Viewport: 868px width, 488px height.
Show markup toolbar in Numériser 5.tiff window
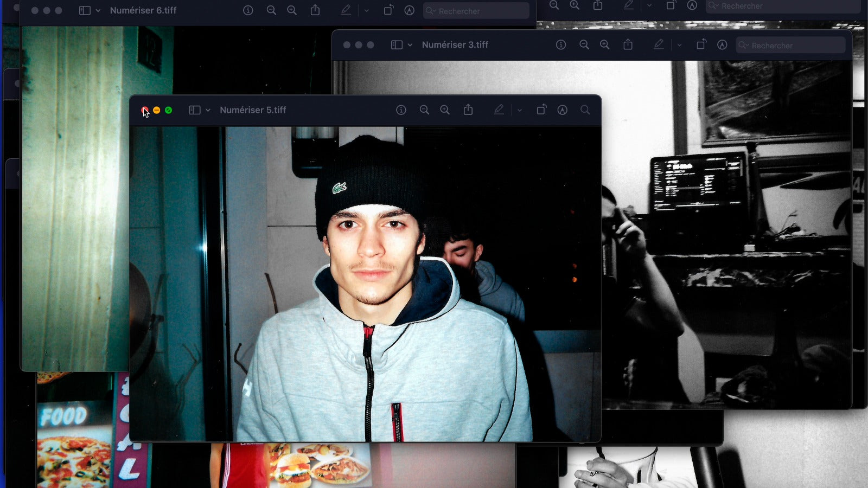click(563, 110)
